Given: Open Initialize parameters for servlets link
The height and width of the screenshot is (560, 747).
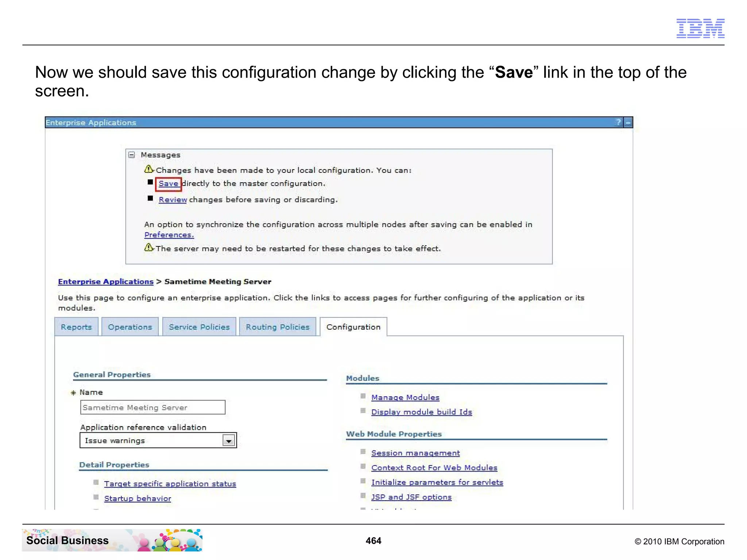Looking at the screenshot, I should coord(437,482).
